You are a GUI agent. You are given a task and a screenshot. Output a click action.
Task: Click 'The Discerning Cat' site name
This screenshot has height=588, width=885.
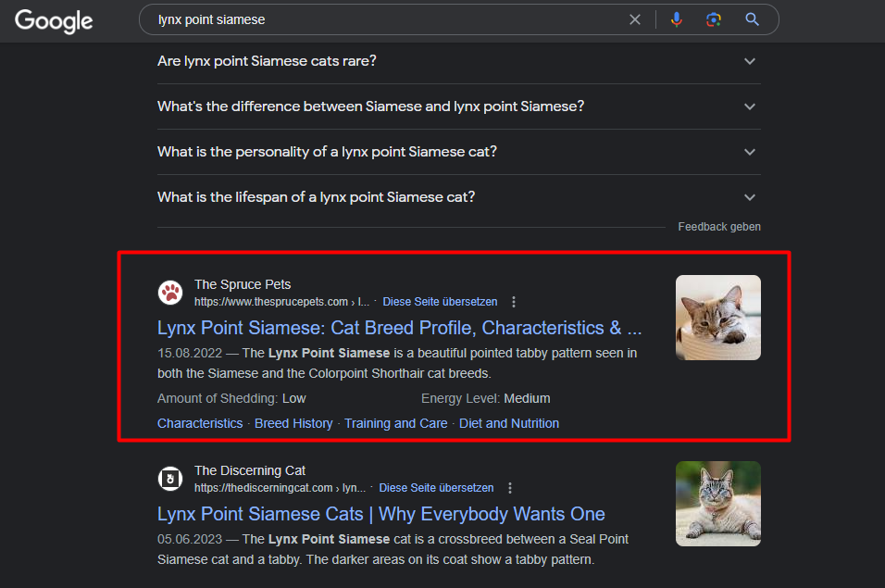[x=250, y=470]
